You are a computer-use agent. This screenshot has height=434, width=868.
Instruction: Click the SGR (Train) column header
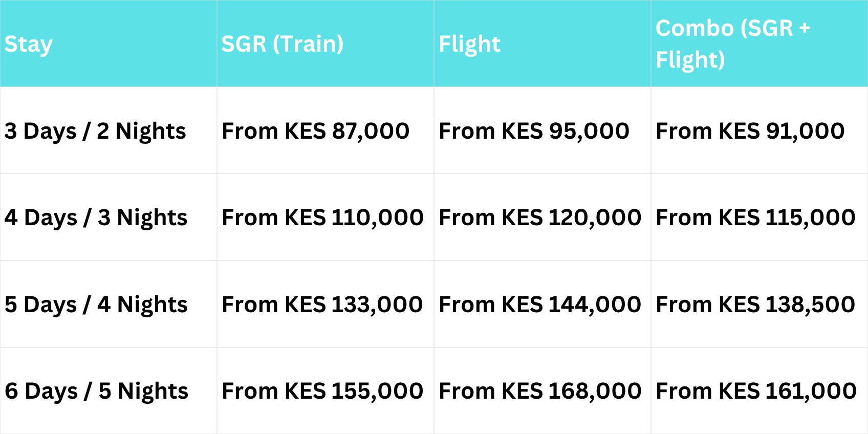tap(282, 44)
